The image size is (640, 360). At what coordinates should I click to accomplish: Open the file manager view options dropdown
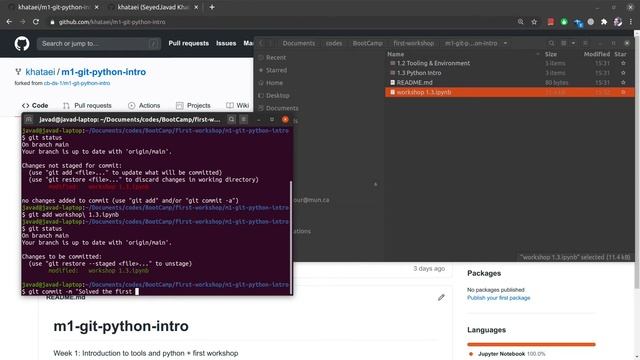[x=573, y=43]
